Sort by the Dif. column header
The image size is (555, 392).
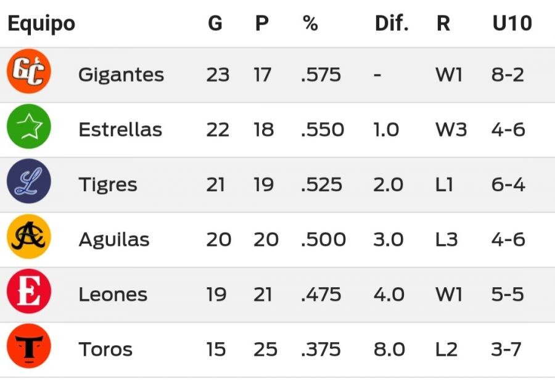pyautogui.click(x=392, y=23)
